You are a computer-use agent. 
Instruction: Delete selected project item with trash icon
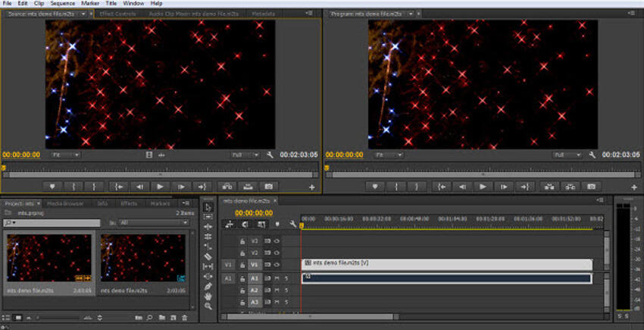click(x=185, y=318)
